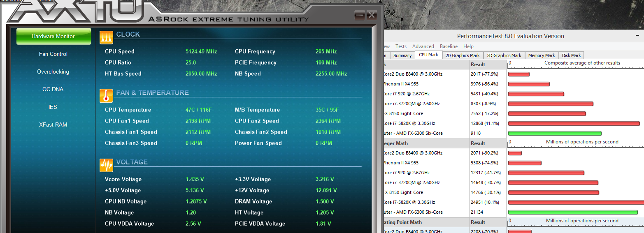Screen dimensions: 644x233
Task: Click the thermometer icon beside FAN & TEMPERATURE
Action: [x=106, y=96]
